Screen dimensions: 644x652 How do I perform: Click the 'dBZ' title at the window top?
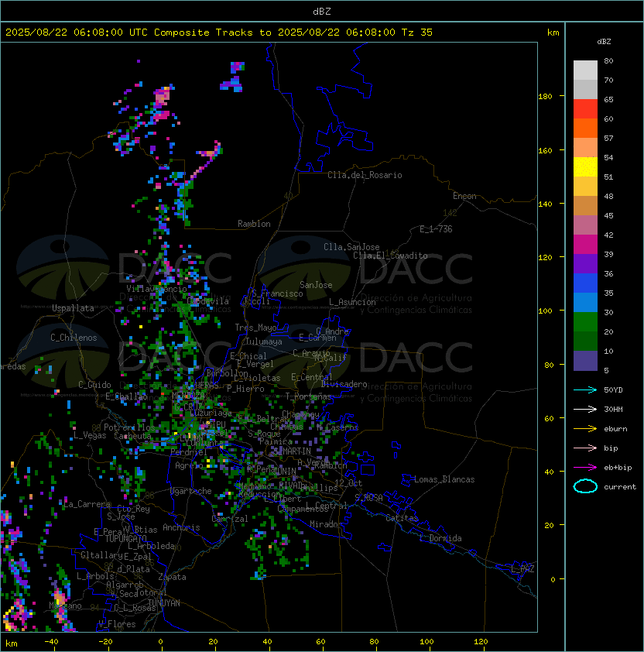click(322, 11)
